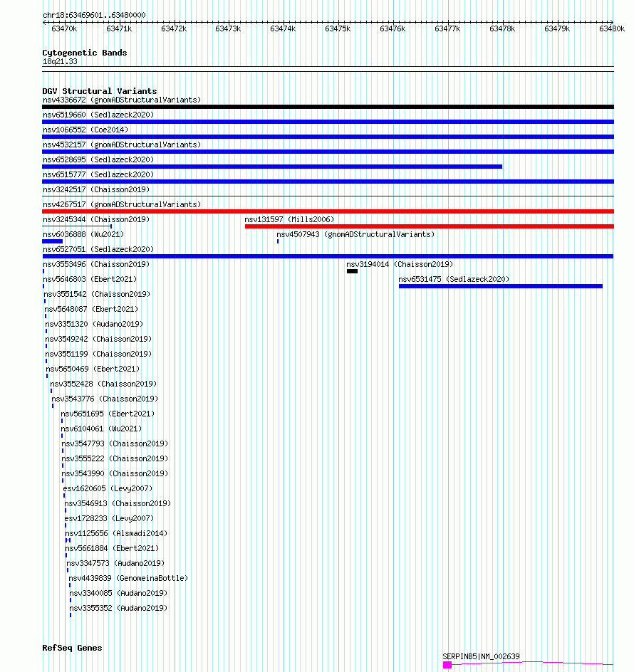Select nsv3351320 (Audano2019) label
Screen dimensions: 634x672
point(94,324)
